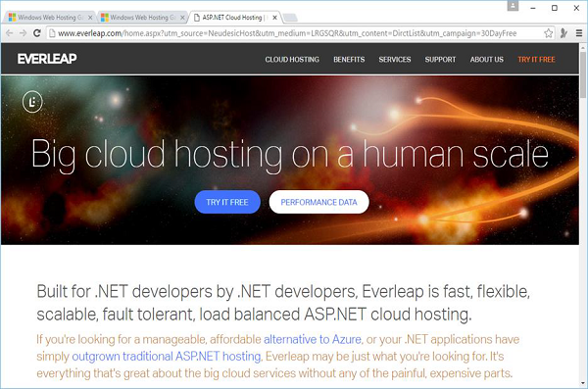Click the browser forward arrow
This screenshot has width=588, height=389.
pos(23,33)
